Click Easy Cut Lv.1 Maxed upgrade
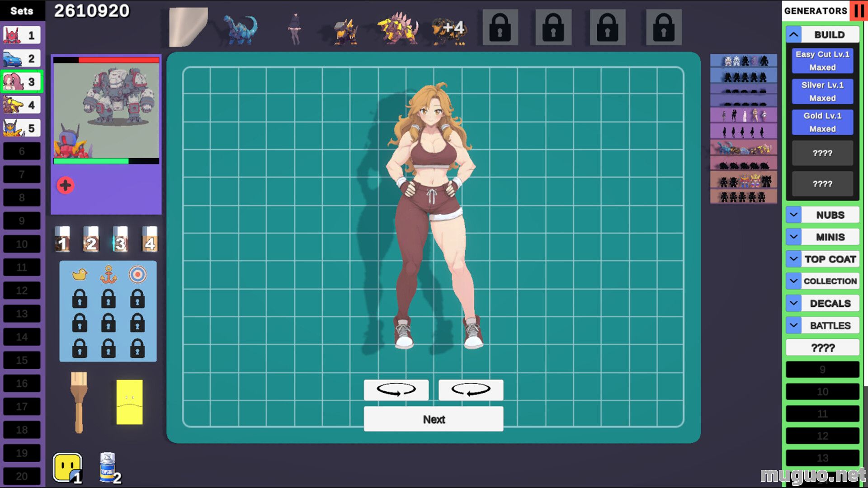Image resolution: width=868 pixels, height=488 pixels. [x=822, y=61]
